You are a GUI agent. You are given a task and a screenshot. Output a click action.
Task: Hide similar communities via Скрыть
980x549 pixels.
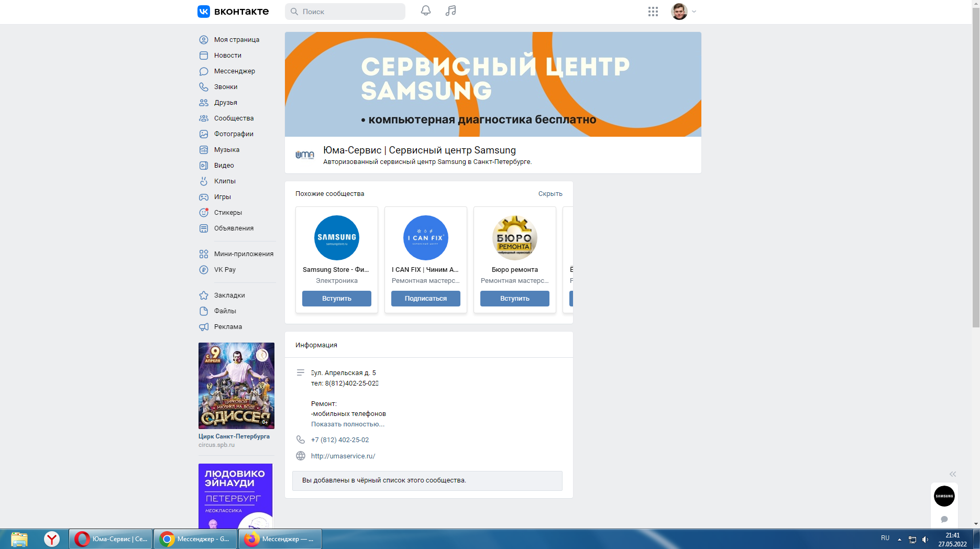point(550,194)
